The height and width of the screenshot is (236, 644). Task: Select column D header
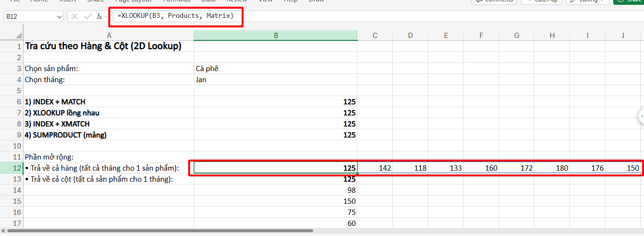pyautogui.click(x=410, y=36)
